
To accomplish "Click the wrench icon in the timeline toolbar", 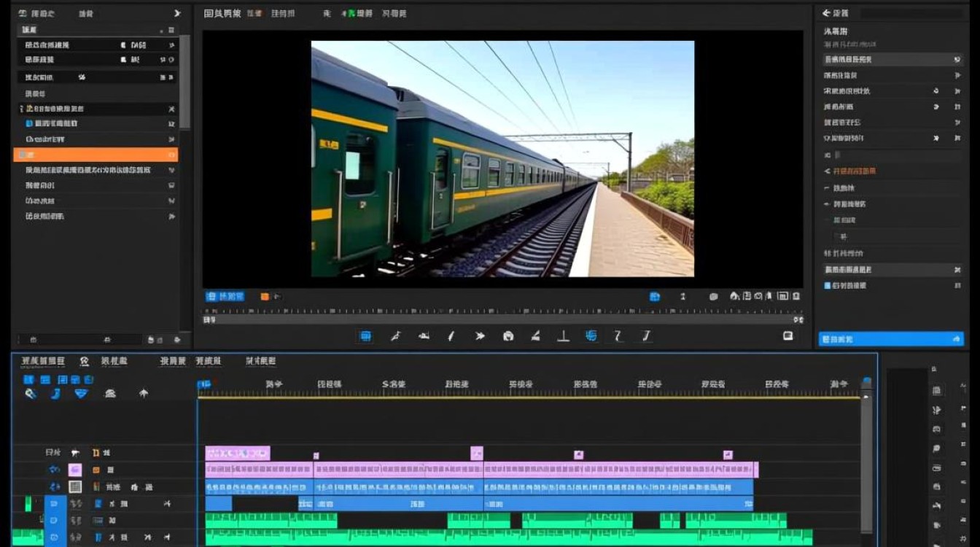I will 31,393.
